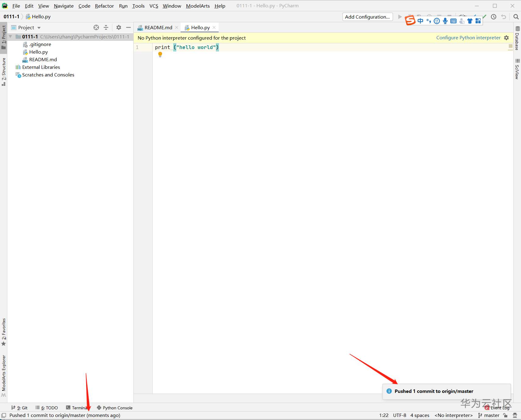Toggle the 2: Favorites tool window stripe

point(4,332)
